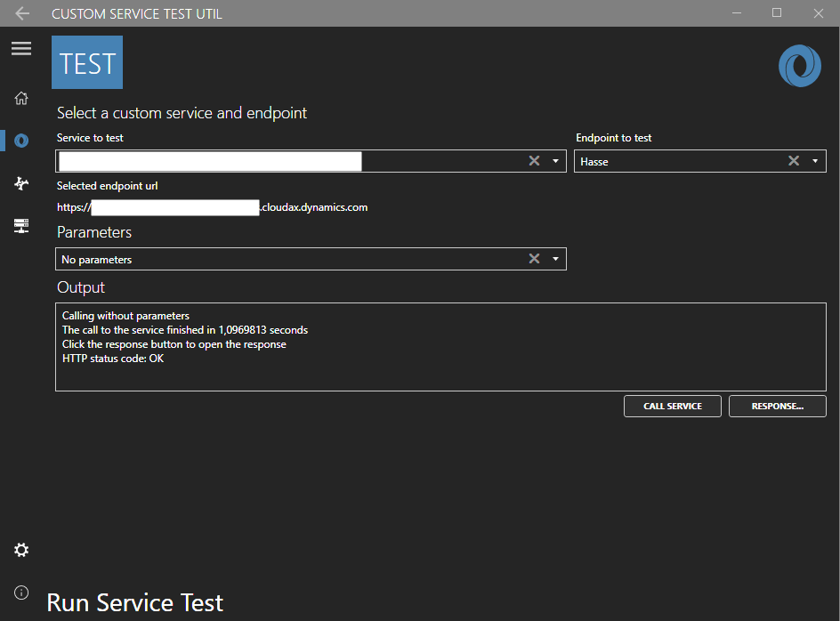Open the connected nodes sidebar icon

[x=21, y=183]
